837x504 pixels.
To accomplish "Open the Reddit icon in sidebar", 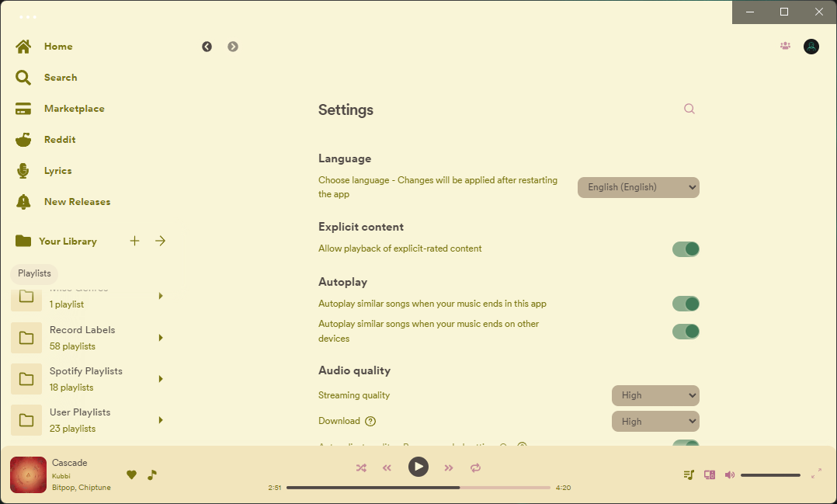I will point(23,140).
